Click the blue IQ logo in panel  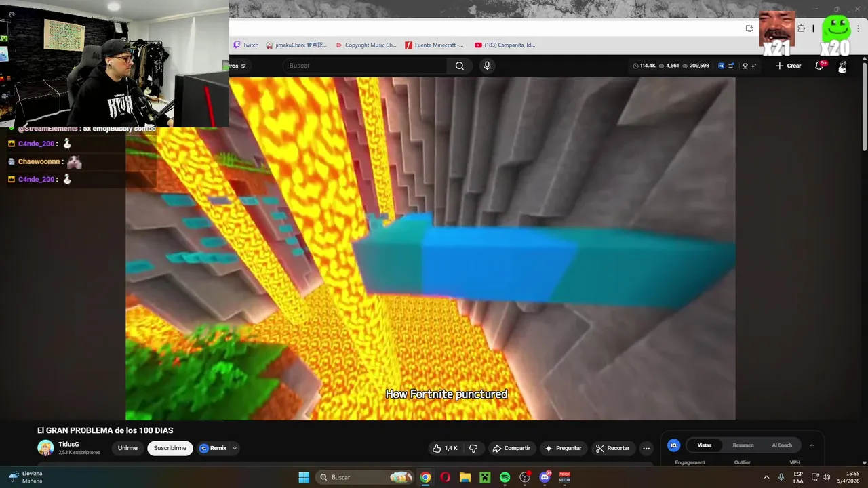pos(673,445)
